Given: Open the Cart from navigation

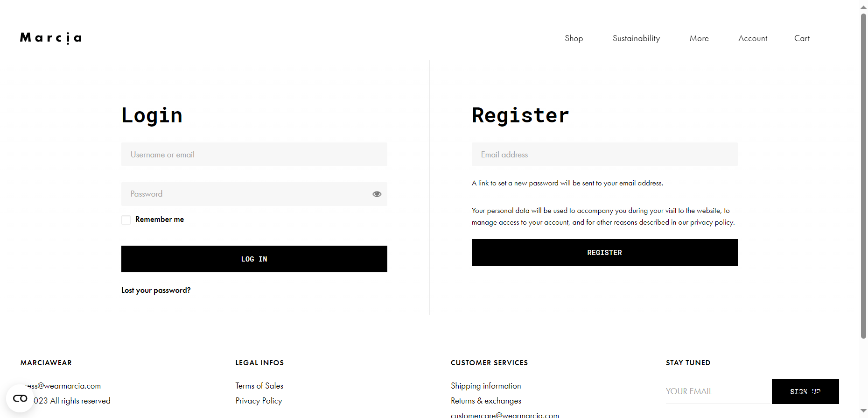Looking at the screenshot, I should pos(802,38).
